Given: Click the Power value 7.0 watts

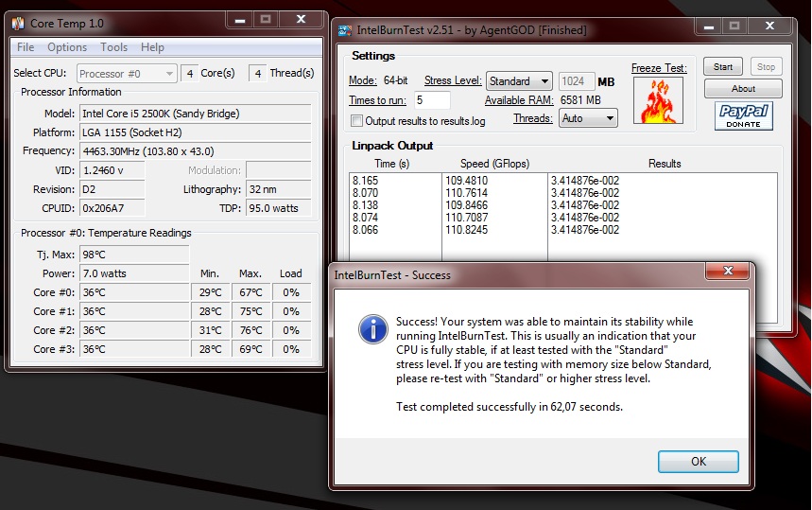Looking at the screenshot, I should (134, 273).
